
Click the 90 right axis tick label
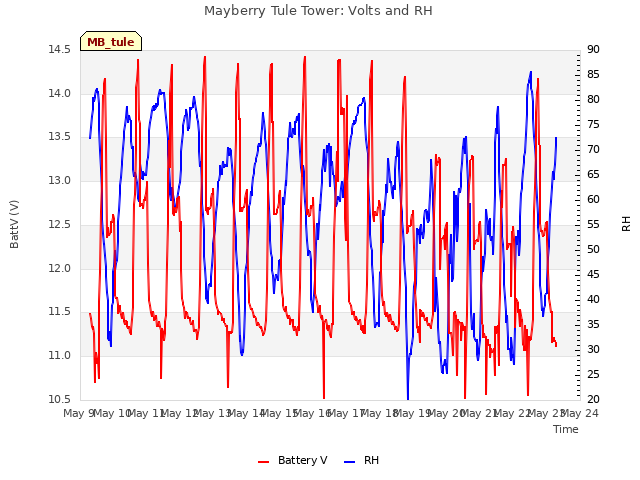point(593,49)
